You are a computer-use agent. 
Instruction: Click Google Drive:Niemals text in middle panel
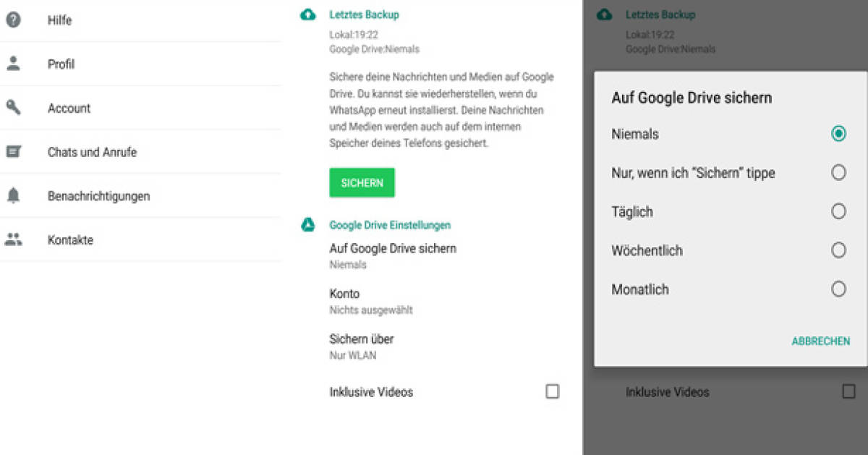374,49
